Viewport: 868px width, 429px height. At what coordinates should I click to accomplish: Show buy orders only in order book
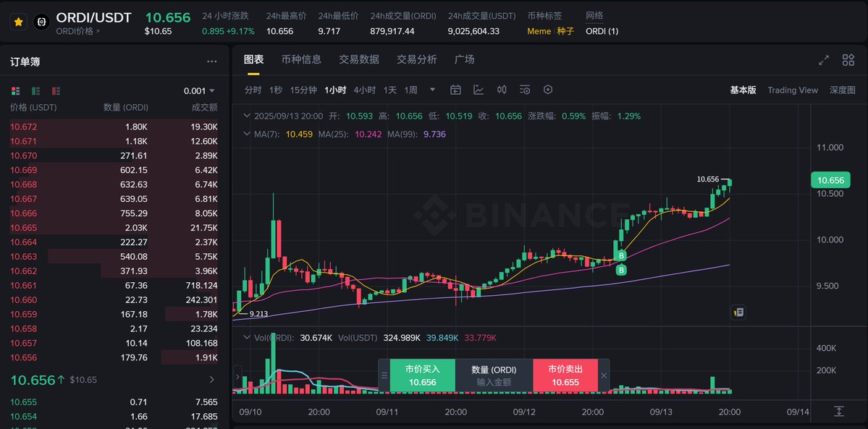36,90
